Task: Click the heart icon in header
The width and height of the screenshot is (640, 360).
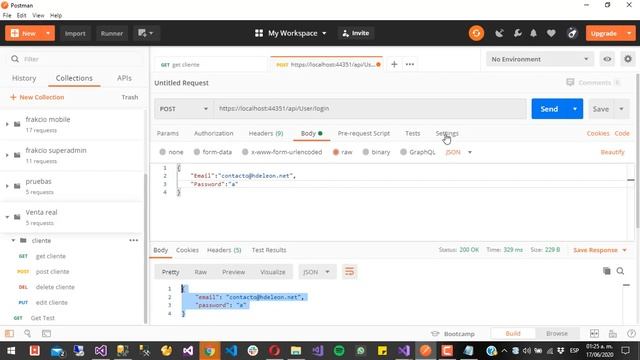Action: pos(551,33)
